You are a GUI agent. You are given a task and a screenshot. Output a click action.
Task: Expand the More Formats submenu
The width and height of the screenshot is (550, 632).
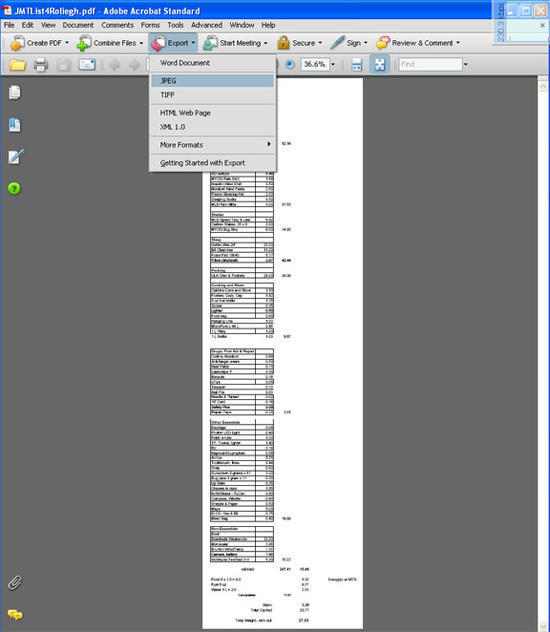212,145
